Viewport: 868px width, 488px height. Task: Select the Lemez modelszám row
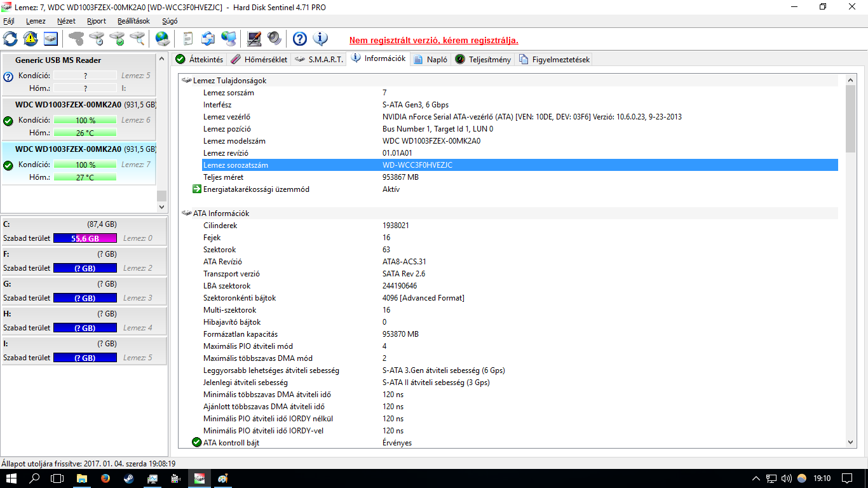(x=520, y=141)
